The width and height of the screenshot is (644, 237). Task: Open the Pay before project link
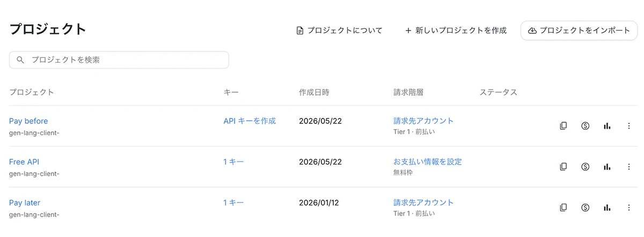click(x=28, y=121)
